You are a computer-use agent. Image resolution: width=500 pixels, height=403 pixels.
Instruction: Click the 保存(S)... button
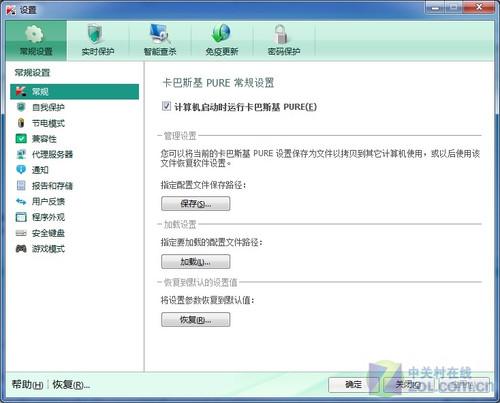coord(196,204)
